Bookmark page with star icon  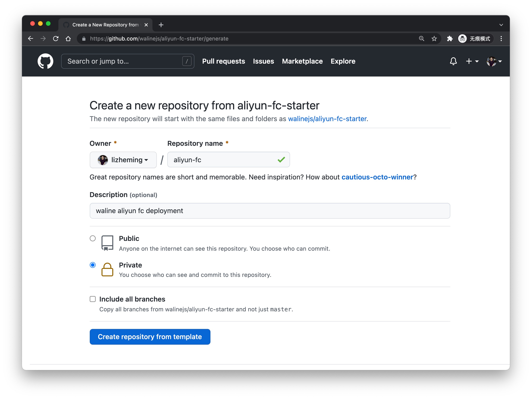point(434,39)
